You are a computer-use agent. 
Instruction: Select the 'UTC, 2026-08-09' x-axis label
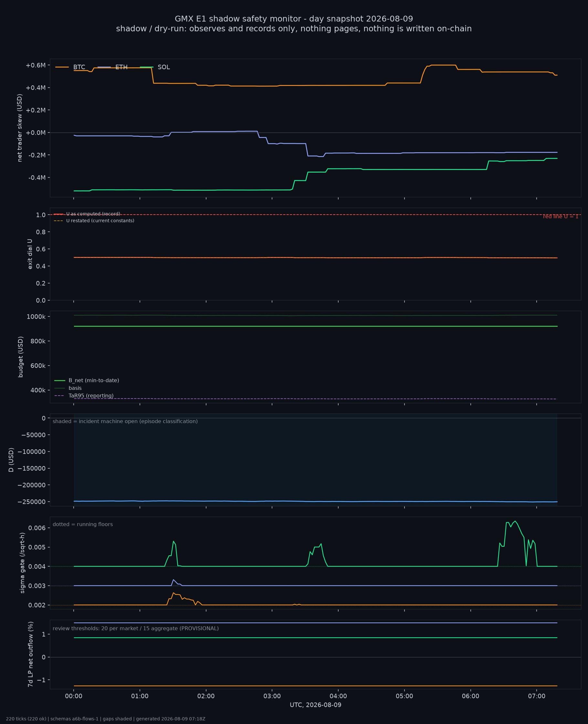[315, 705]
